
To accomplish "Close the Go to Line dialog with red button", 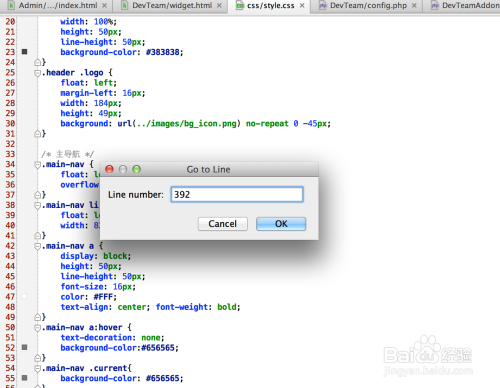I will point(109,169).
